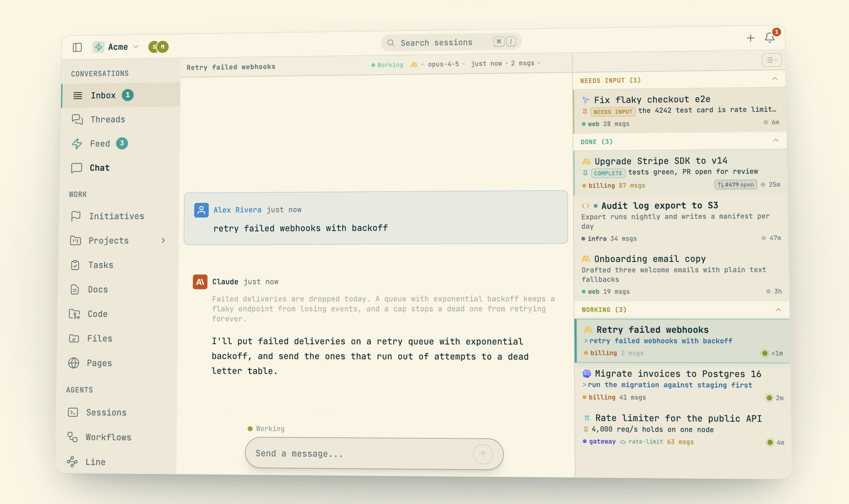The width and height of the screenshot is (849, 504).
Task: Open Fix flaky checkout e2e session
Action: [x=680, y=111]
